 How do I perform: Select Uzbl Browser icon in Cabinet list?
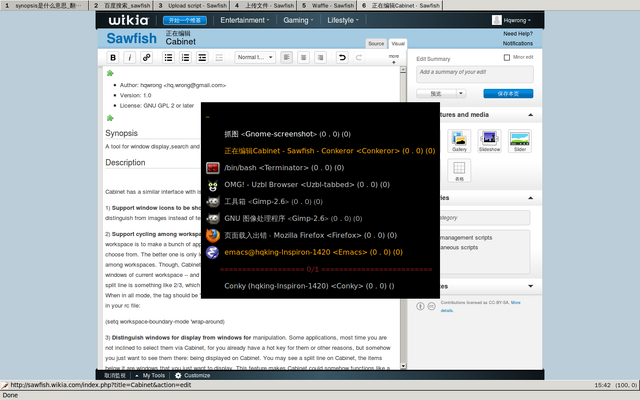[x=213, y=185]
